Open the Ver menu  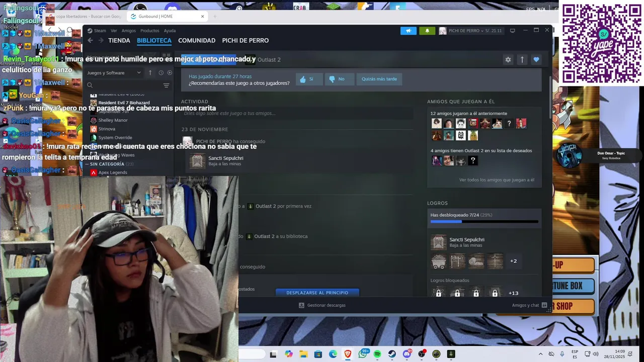114,31
